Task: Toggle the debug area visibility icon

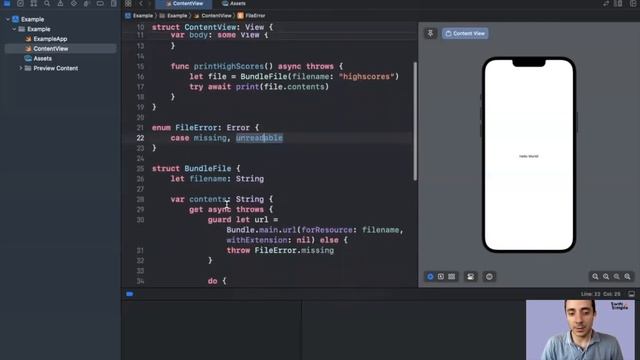Action: click(x=631, y=294)
